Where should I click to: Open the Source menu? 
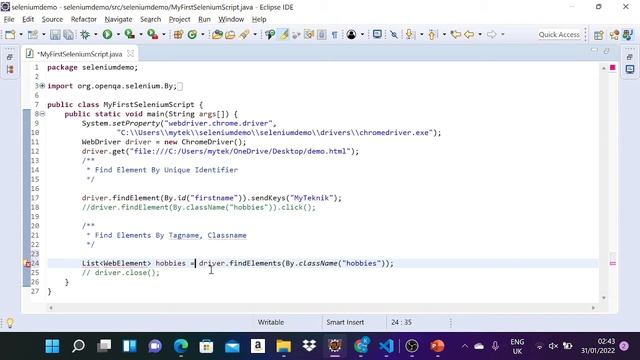click(x=52, y=19)
